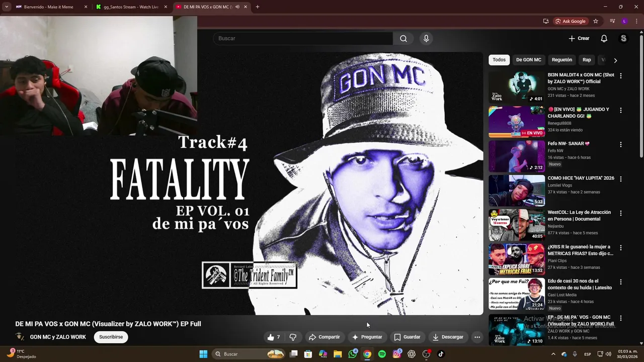Open WhatsApp from the taskbar

[x=352, y=354]
